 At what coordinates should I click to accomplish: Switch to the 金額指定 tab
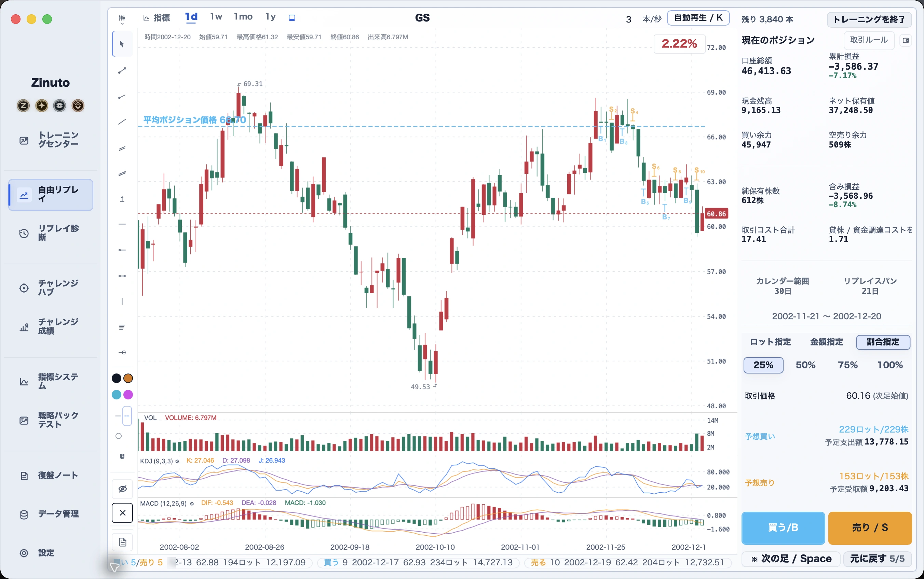pos(826,342)
